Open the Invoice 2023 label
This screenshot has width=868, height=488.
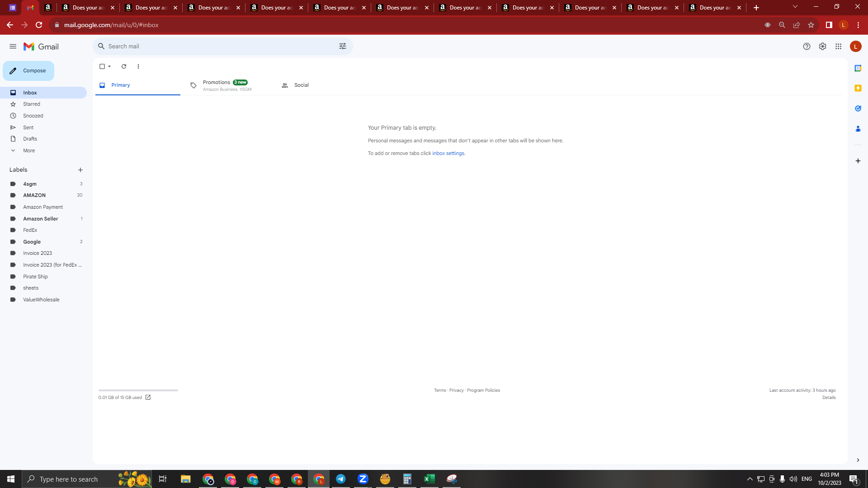pyautogui.click(x=43, y=253)
